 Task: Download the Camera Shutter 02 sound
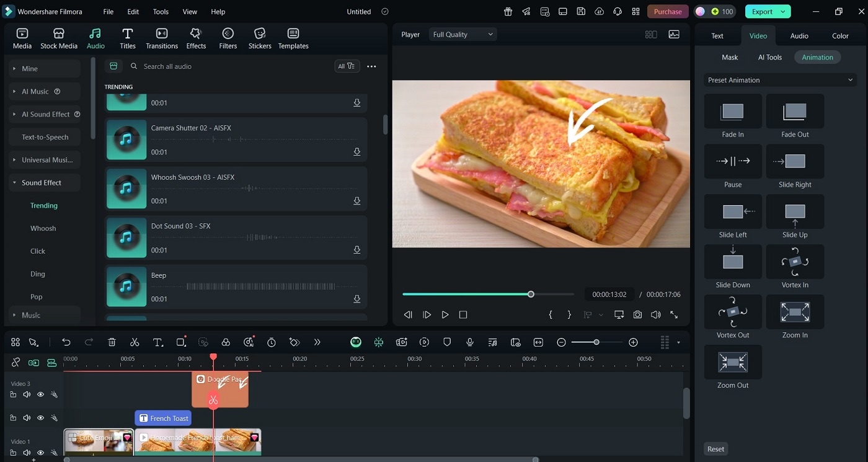tap(357, 152)
